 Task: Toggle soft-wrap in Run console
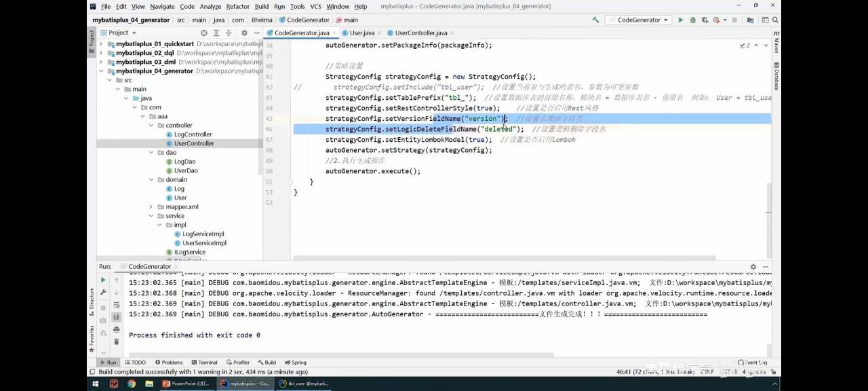[117, 305]
